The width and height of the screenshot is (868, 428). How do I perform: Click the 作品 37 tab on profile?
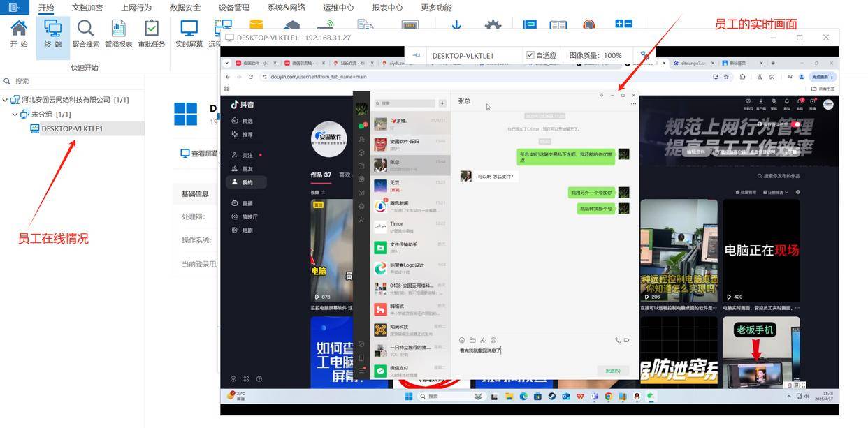coord(321,175)
